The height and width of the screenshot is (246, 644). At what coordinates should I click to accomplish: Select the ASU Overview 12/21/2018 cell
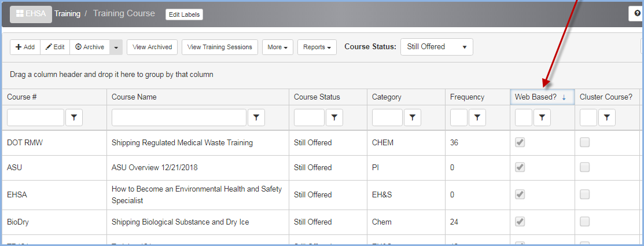pos(198,167)
